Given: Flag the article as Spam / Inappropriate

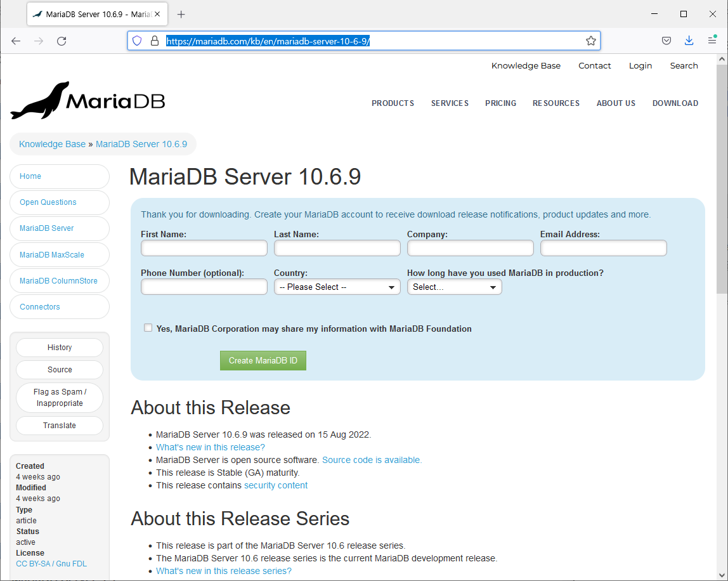Looking at the screenshot, I should click(x=60, y=398).
